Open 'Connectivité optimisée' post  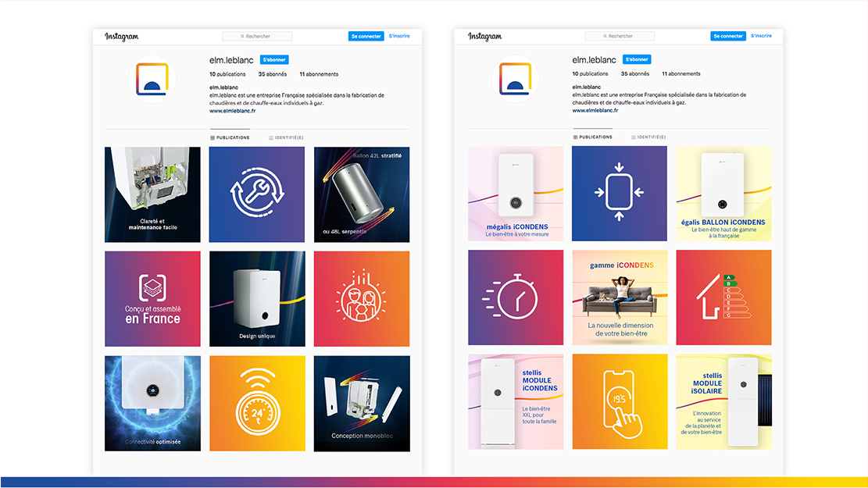[153, 404]
